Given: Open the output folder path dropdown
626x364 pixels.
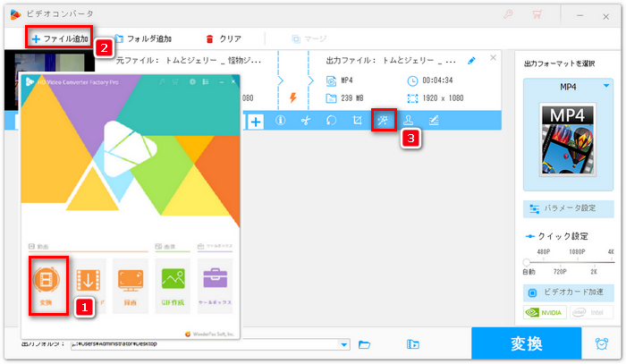Looking at the screenshot, I should [x=344, y=344].
